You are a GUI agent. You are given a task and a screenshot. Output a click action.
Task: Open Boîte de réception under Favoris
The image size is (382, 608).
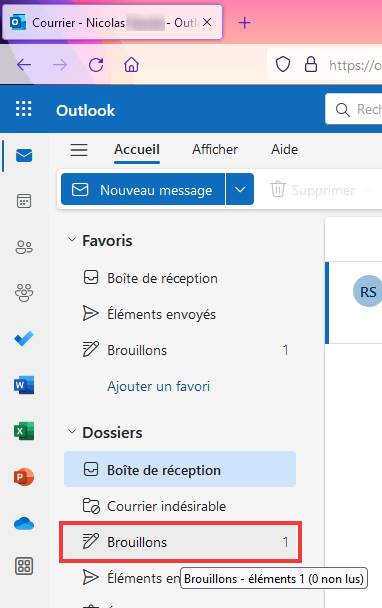pyautogui.click(x=180, y=278)
